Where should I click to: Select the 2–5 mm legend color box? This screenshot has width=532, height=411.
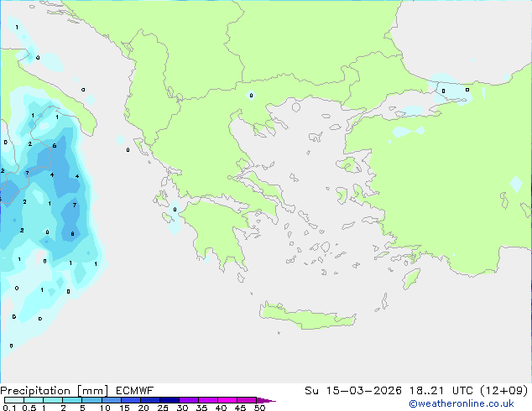click(x=72, y=400)
